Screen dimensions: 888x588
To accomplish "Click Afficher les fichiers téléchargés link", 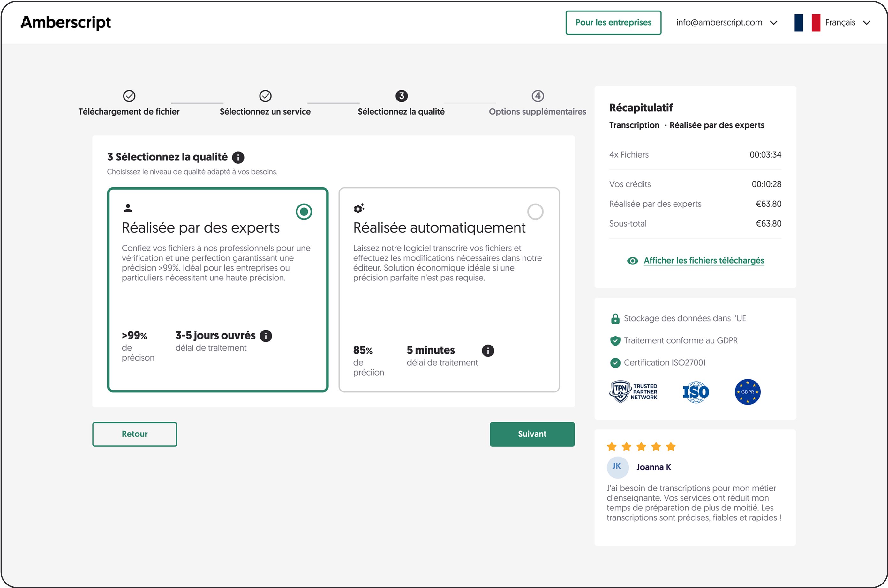I will pos(704,261).
